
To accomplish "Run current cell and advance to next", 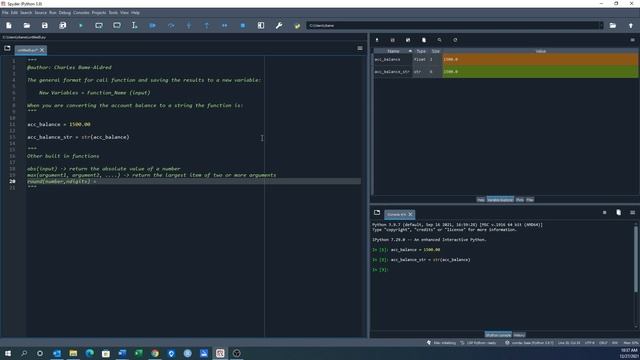I will (117, 25).
